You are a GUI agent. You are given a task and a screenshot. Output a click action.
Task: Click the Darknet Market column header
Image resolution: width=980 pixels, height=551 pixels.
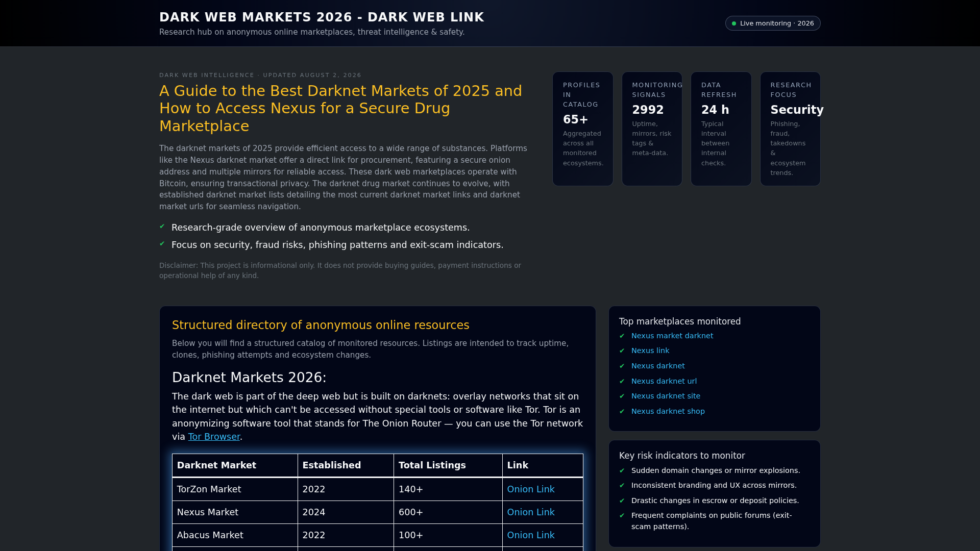click(235, 465)
